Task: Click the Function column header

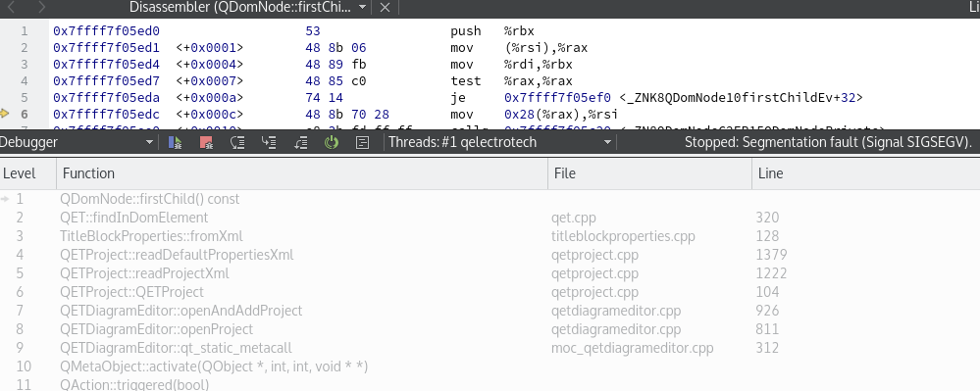Action: coord(302,173)
